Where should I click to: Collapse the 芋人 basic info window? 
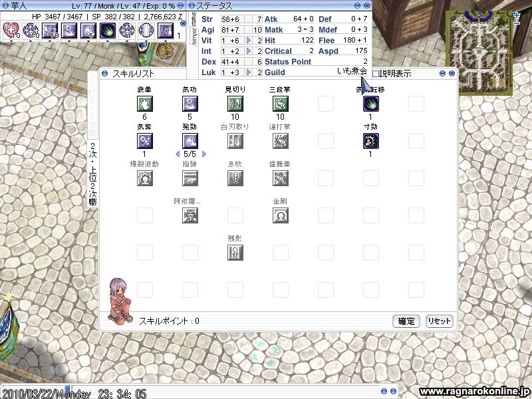(180, 5)
